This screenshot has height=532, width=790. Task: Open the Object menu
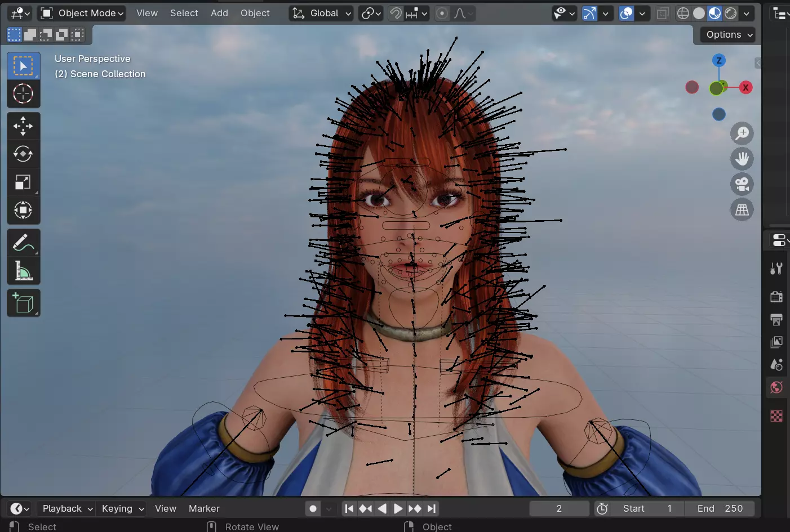255,13
